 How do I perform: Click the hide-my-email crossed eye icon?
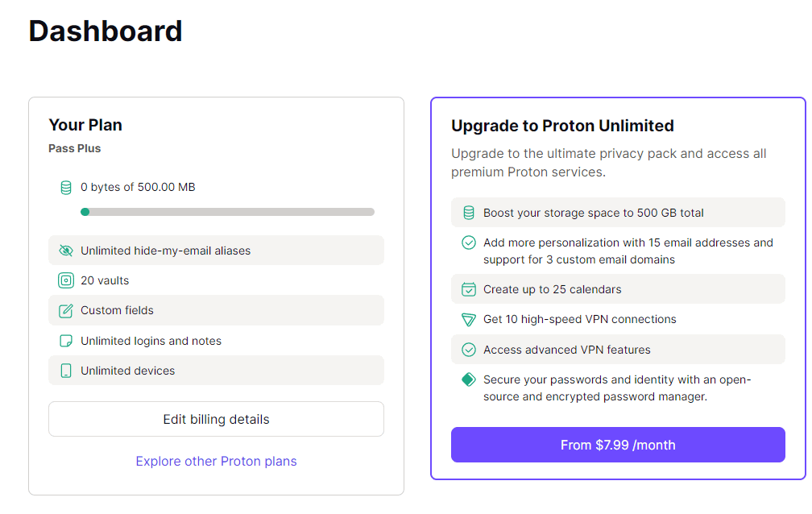click(66, 251)
